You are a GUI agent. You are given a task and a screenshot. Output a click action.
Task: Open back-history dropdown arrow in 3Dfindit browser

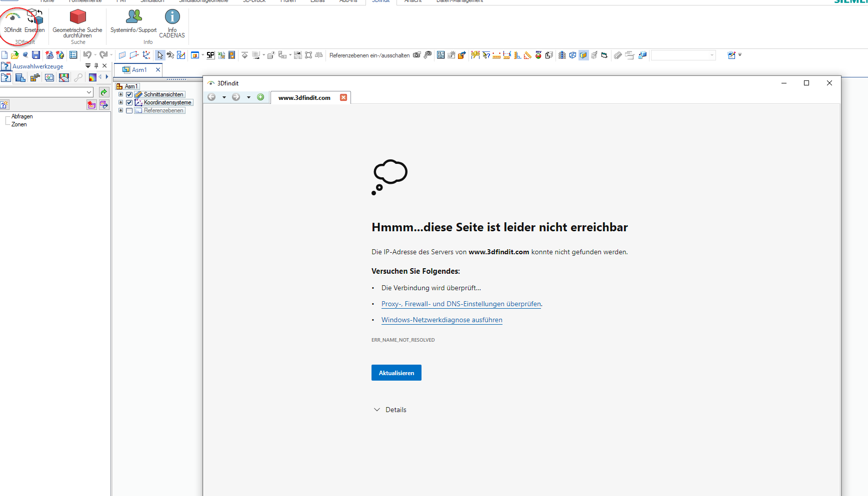[224, 97]
